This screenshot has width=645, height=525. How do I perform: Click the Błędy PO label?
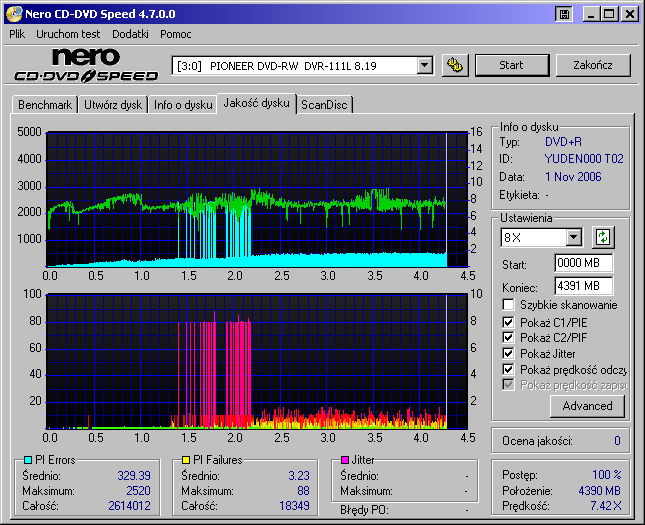[364, 510]
